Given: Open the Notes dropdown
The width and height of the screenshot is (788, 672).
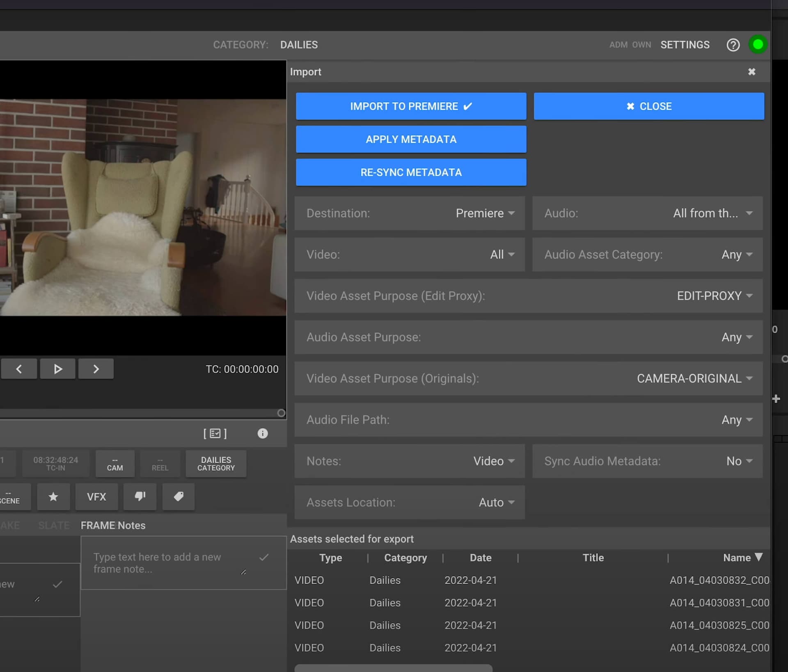Looking at the screenshot, I should coord(410,461).
